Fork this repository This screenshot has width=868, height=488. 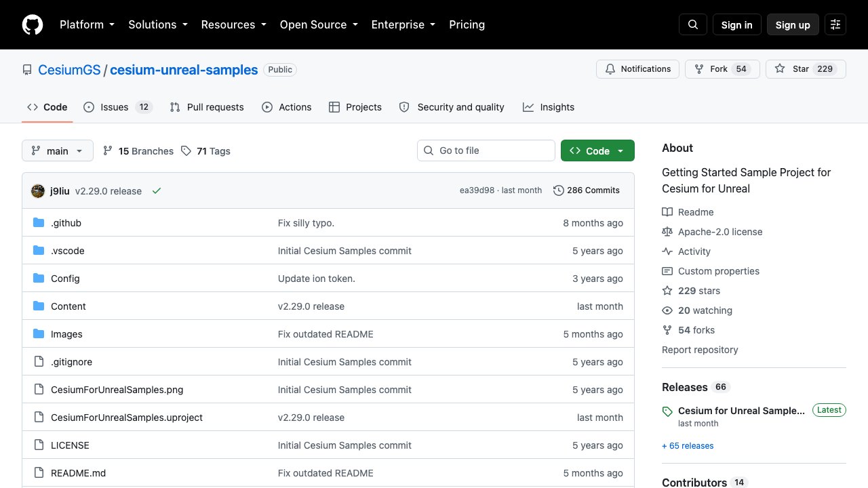coord(723,69)
